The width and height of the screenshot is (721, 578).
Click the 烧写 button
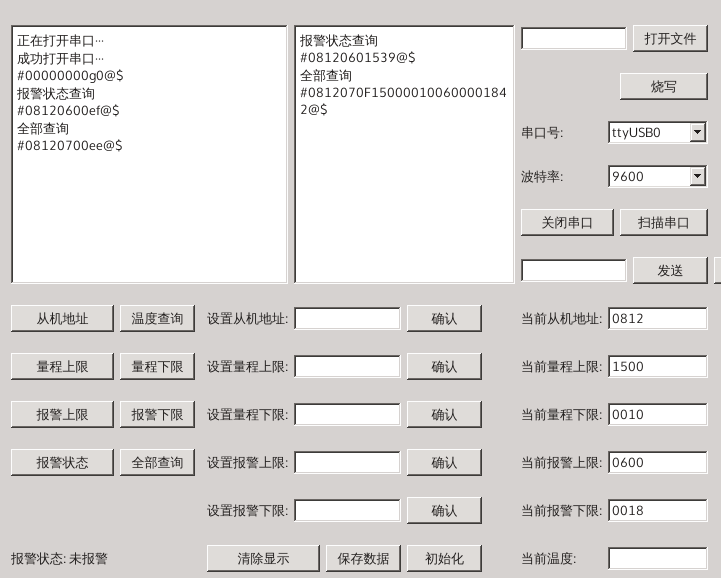click(664, 86)
